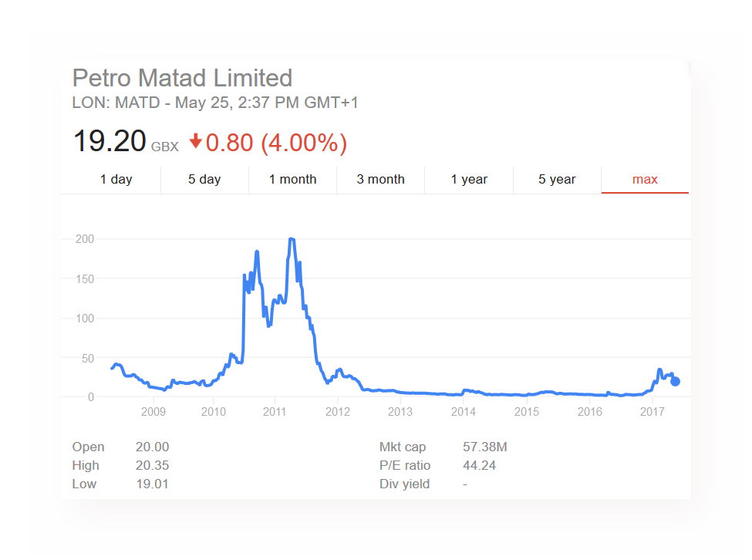Switch to the 1 day chart view
This screenshot has width=752, height=560.
(116, 179)
